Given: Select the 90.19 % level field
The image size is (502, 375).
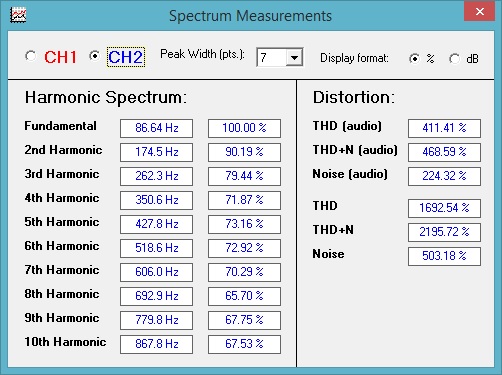Looking at the screenshot, I should pos(244,152).
